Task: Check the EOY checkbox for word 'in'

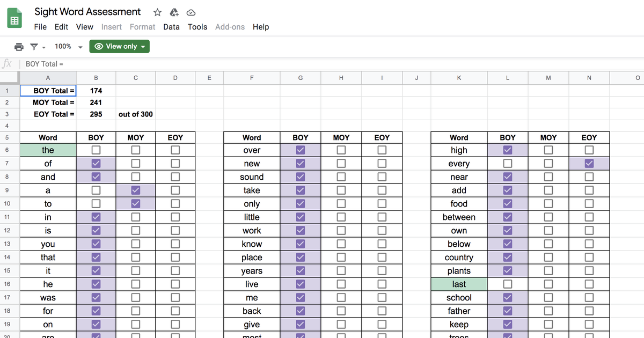Action: 175,217
